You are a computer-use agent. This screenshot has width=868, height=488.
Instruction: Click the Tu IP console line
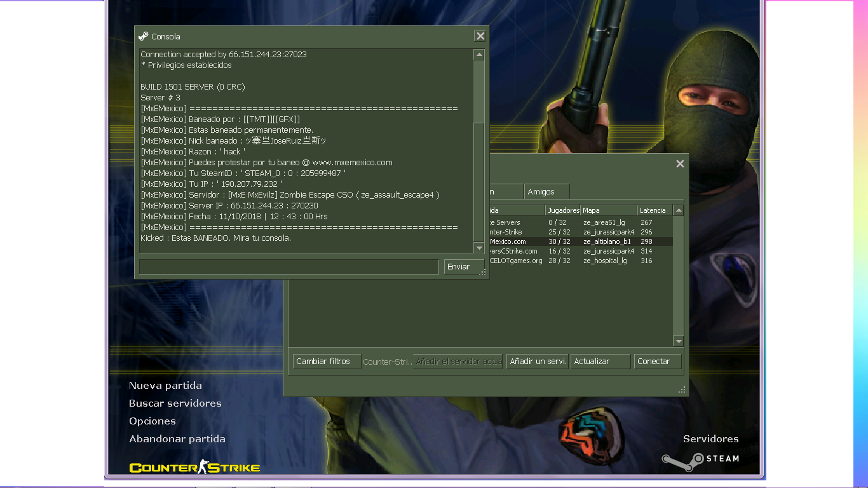pos(211,184)
